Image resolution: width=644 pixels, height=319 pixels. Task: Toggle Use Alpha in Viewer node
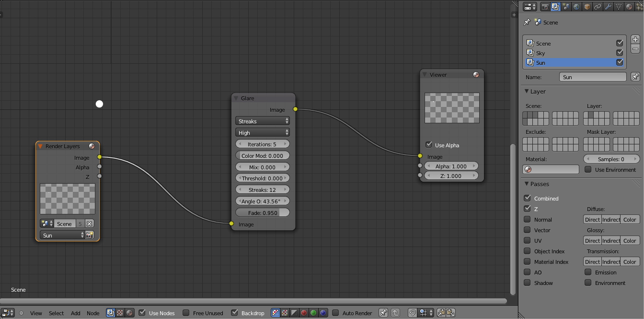pyautogui.click(x=428, y=145)
